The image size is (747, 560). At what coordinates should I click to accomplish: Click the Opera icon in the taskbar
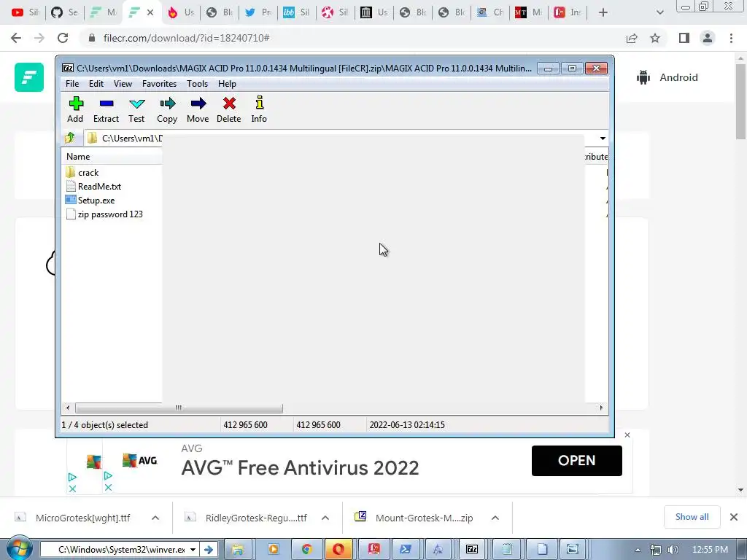coord(338,550)
